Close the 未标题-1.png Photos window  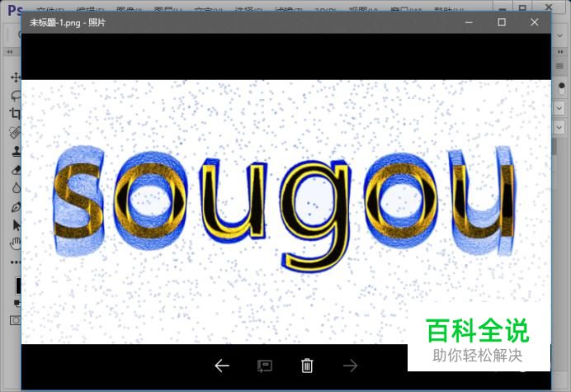click(x=534, y=22)
